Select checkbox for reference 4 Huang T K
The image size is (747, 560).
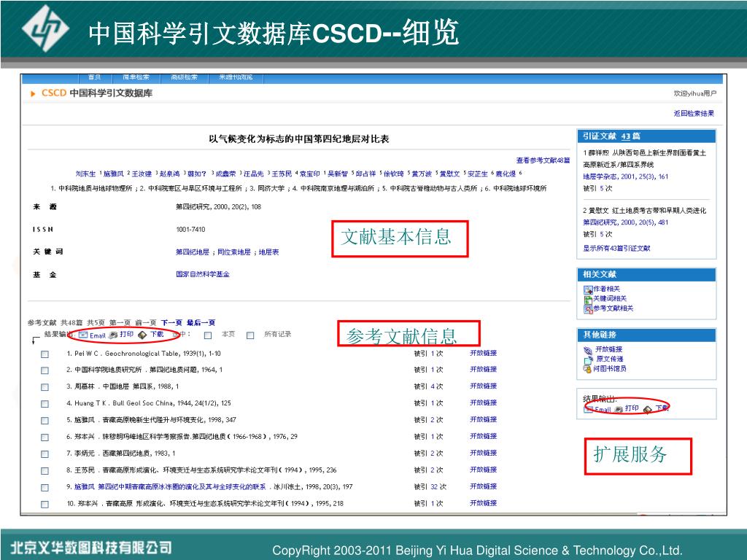44,403
